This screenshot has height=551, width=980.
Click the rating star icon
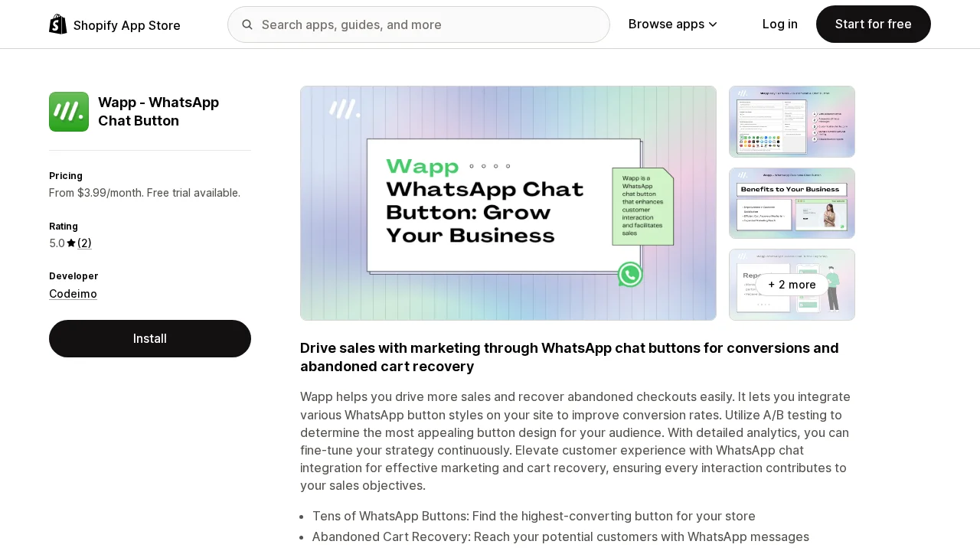pyautogui.click(x=71, y=243)
